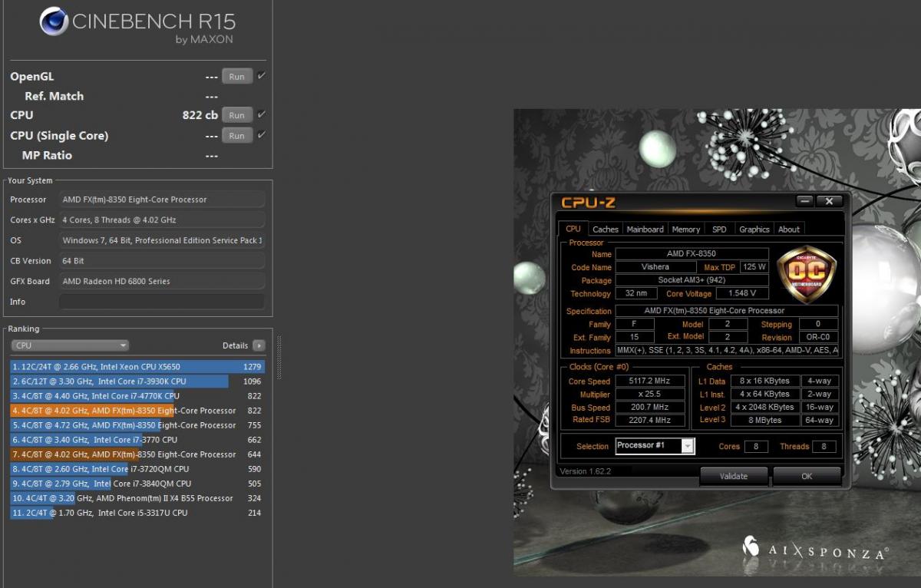This screenshot has width=921, height=588.
Task: Open the Caches tab in CPU-Z
Action: pyautogui.click(x=606, y=230)
